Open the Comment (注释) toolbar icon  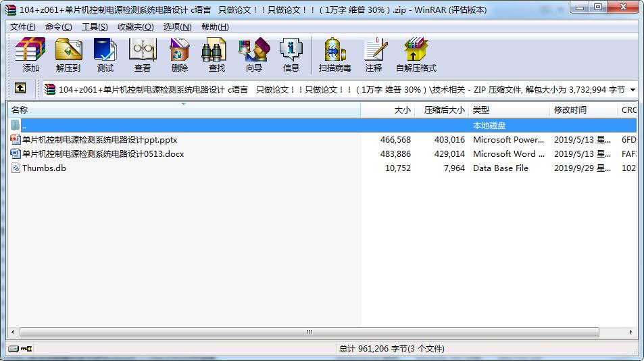click(376, 49)
